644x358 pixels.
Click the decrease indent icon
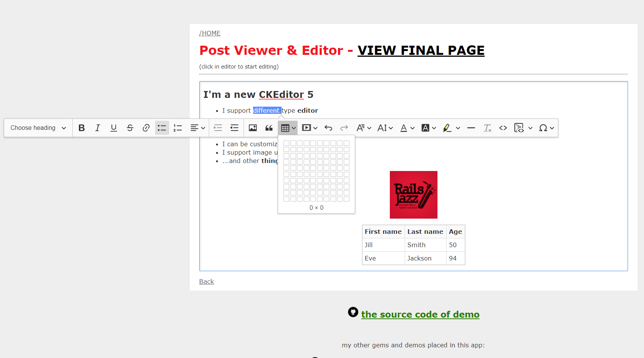[x=234, y=128]
